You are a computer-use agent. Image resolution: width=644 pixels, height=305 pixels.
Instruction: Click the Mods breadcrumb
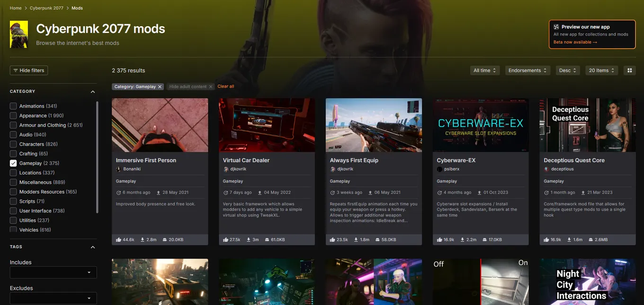[x=77, y=8]
